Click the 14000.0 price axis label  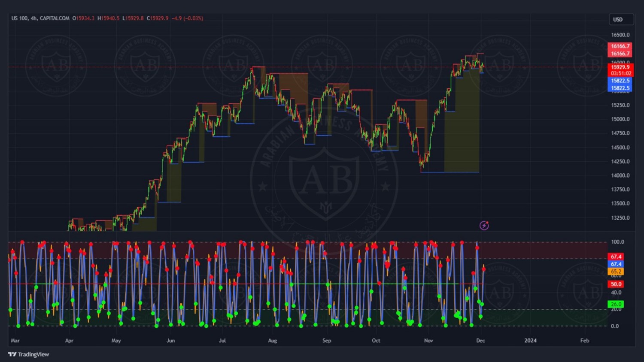click(x=620, y=175)
